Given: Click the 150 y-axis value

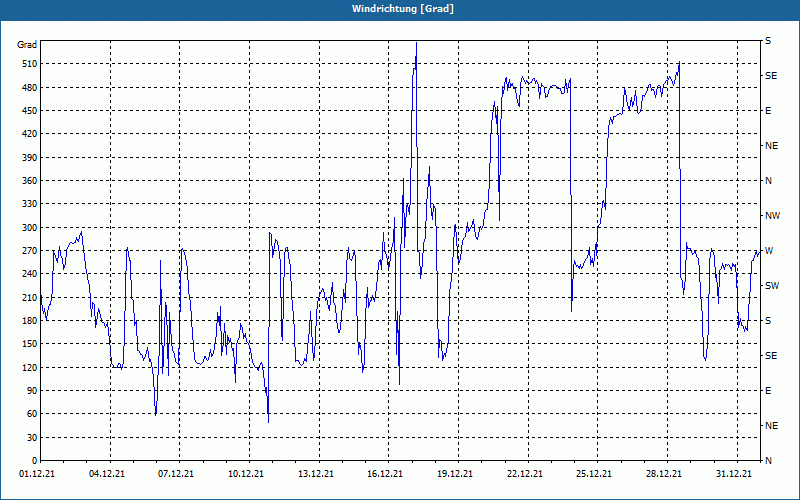Looking at the screenshot, I should pos(30,343).
